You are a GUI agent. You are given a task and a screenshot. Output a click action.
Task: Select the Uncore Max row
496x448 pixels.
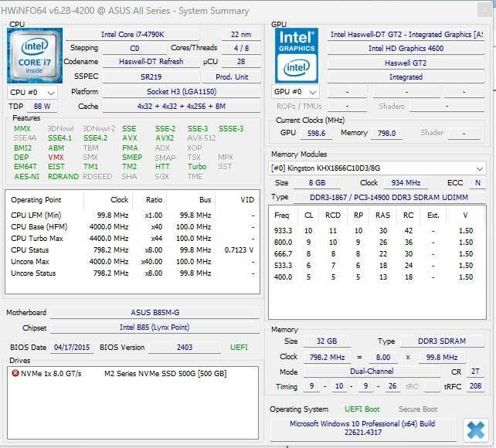click(133, 262)
